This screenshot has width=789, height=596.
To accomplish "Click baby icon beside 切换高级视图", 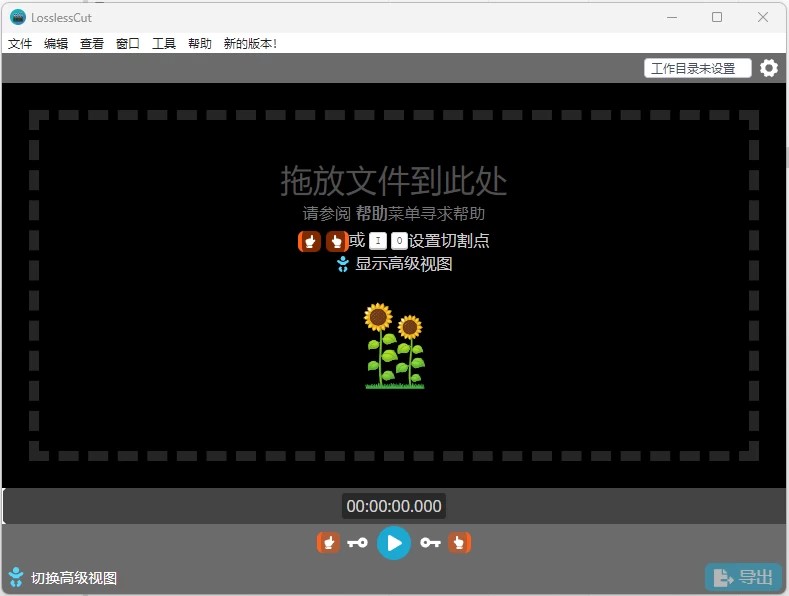I will pos(16,577).
